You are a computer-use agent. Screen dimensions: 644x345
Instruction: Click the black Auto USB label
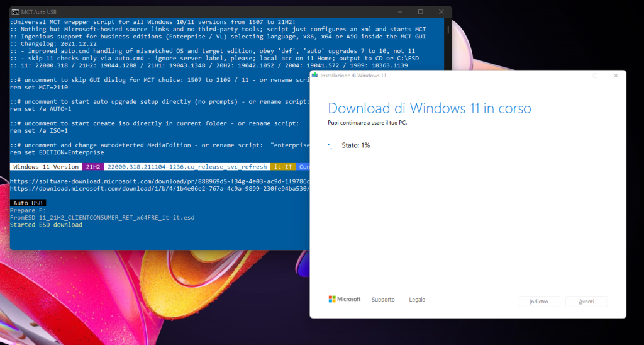pyautogui.click(x=28, y=203)
